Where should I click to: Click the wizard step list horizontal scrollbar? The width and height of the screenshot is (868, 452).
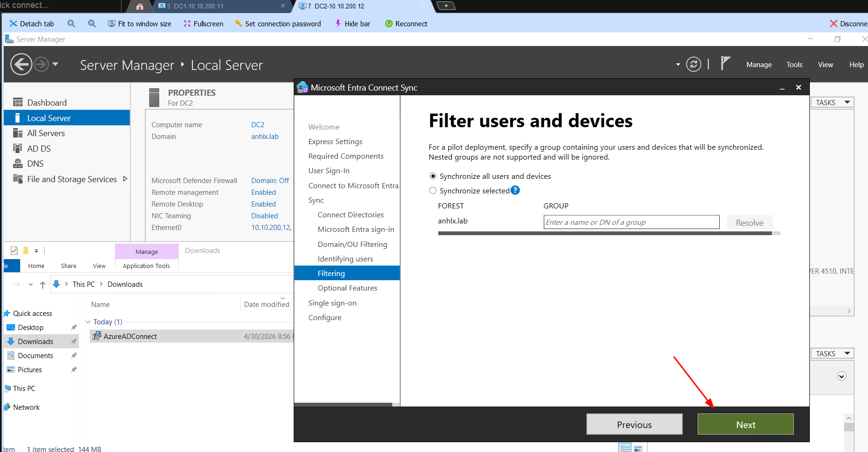point(343,404)
